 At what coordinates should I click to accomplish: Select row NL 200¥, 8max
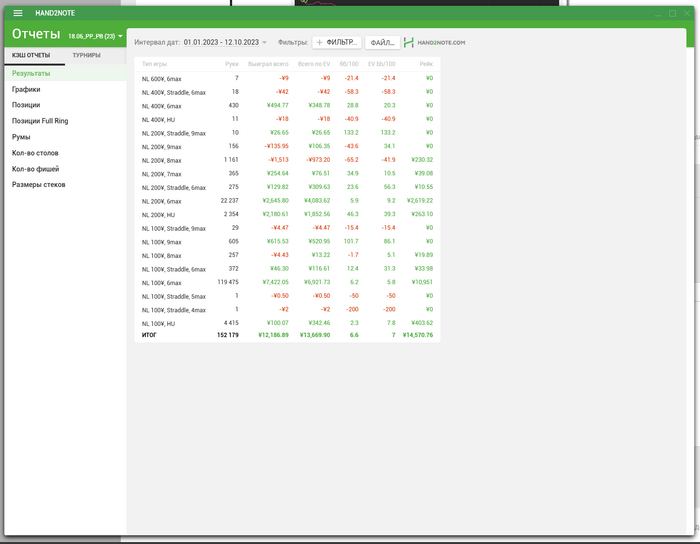(x=287, y=160)
